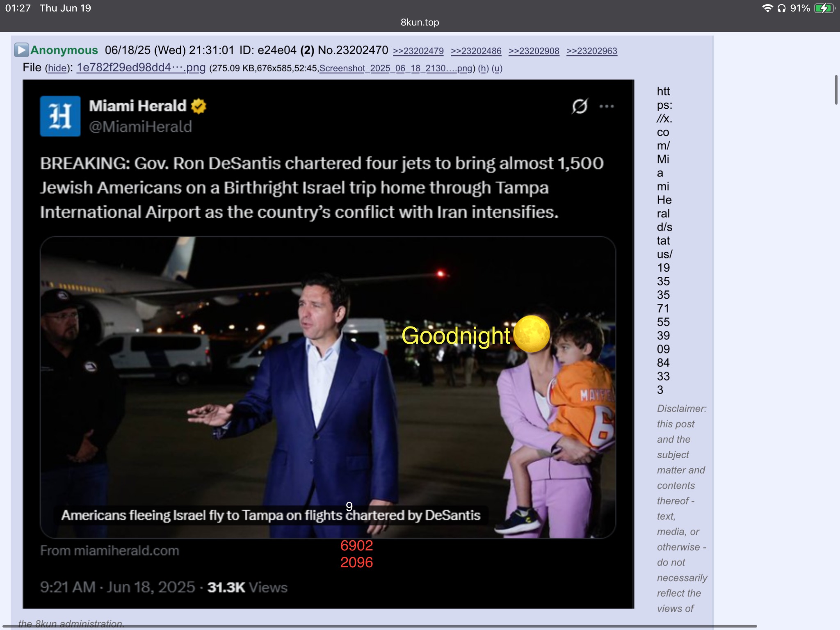The width and height of the screenshot is (840, 630).
Task: Click the (h) file option link
Action: coord(484,68)
